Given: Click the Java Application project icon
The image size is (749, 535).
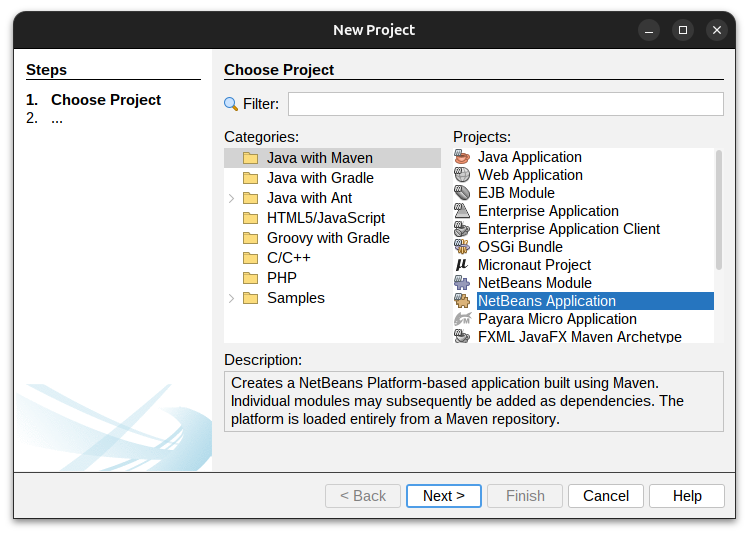Looking at the screenshot, I should pos(462,157).
